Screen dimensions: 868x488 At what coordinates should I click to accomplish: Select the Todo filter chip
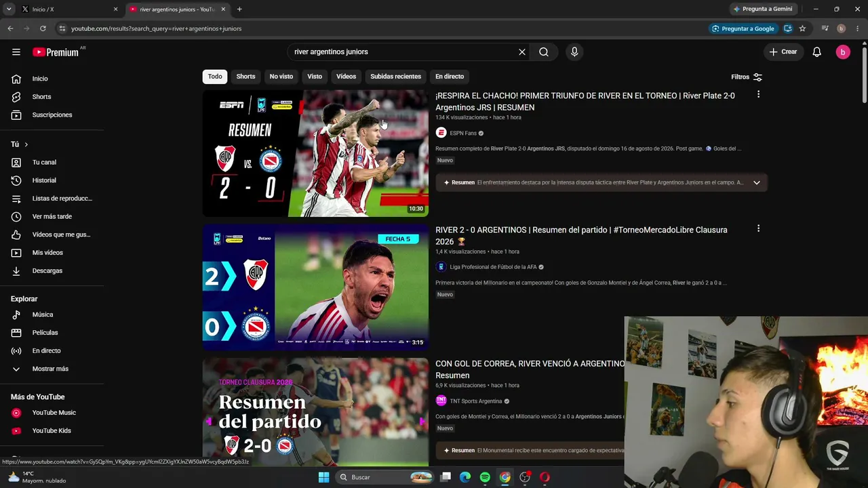[x=215, y=77]
